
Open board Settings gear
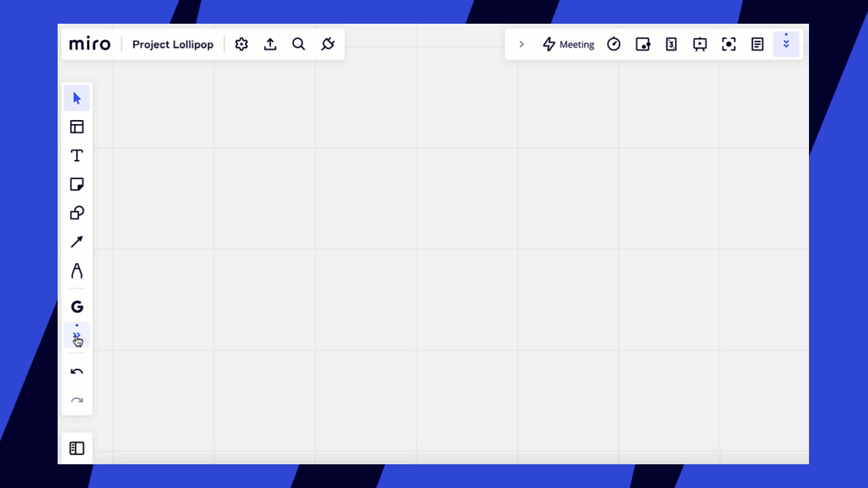241,44
